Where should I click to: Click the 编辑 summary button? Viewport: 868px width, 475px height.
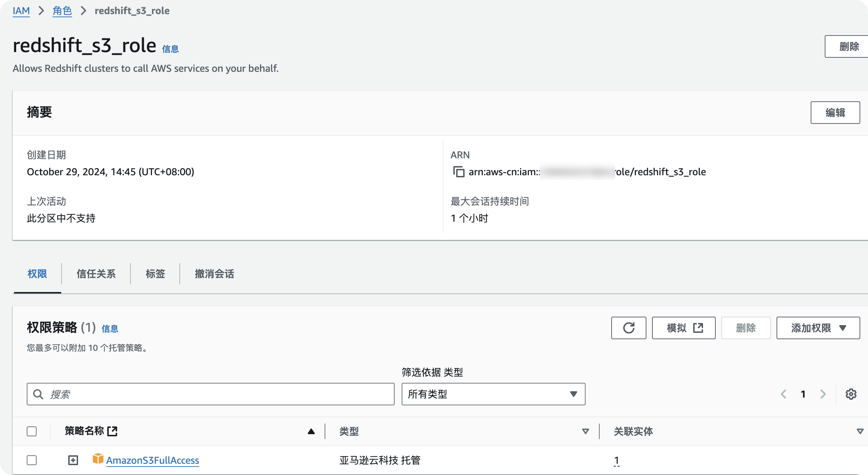[835, 113]
